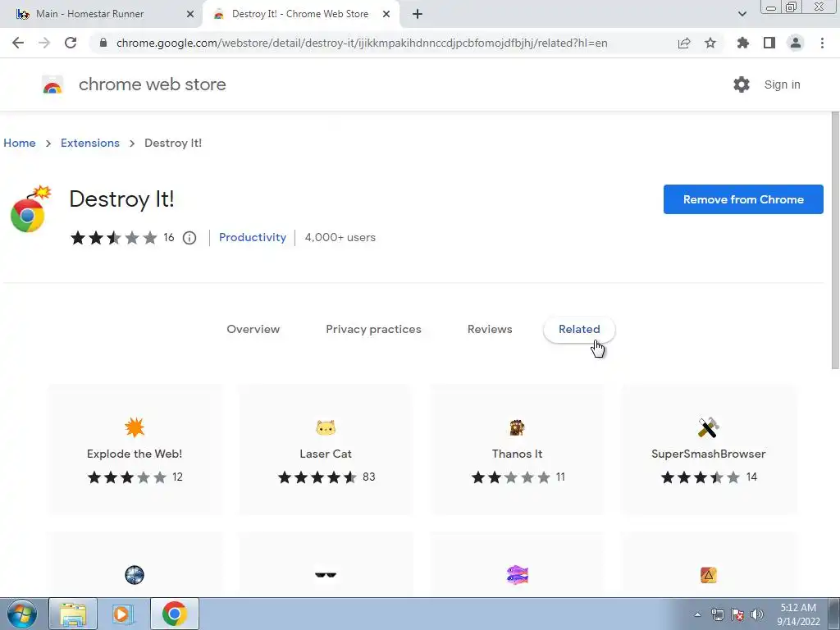Open the Reviews tab
The height and width of the screenshot is (630, 840).
pos(490,329)
